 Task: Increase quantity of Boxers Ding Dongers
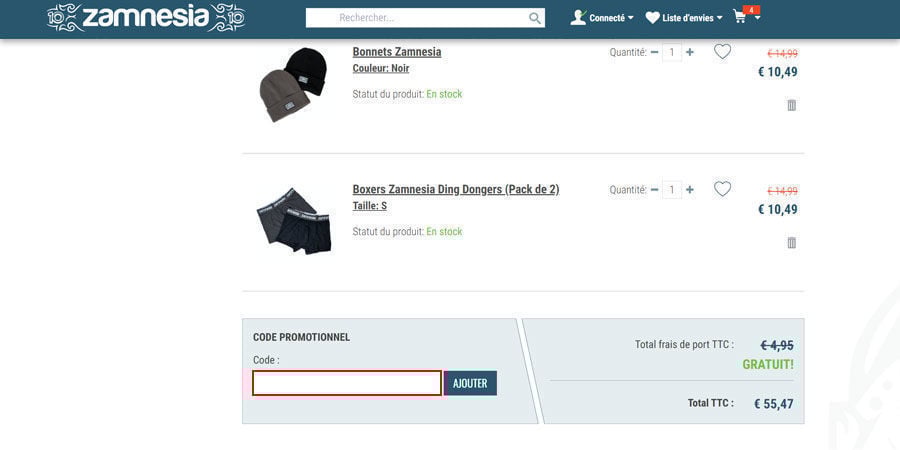[689, 190]
